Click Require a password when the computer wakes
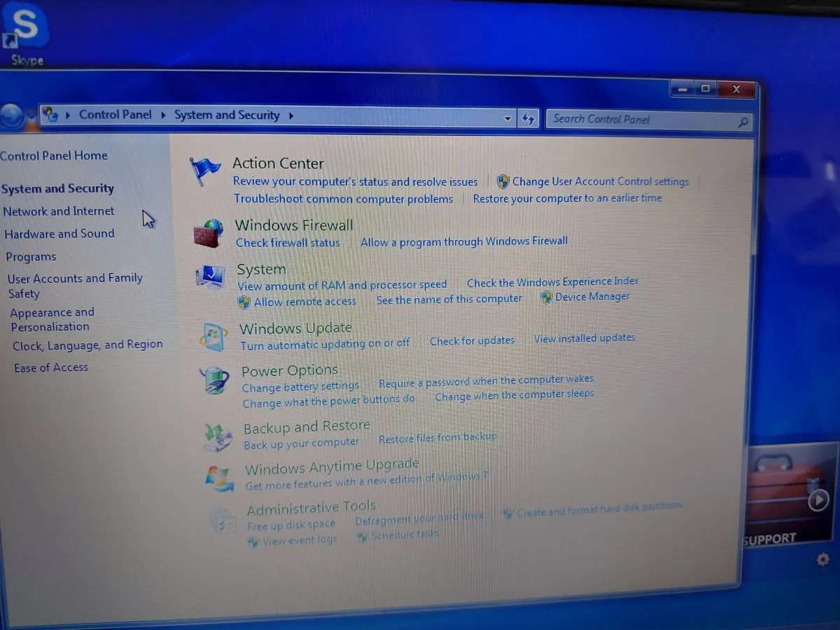Viewport: 840px width, 630px height. coord(486,381)
